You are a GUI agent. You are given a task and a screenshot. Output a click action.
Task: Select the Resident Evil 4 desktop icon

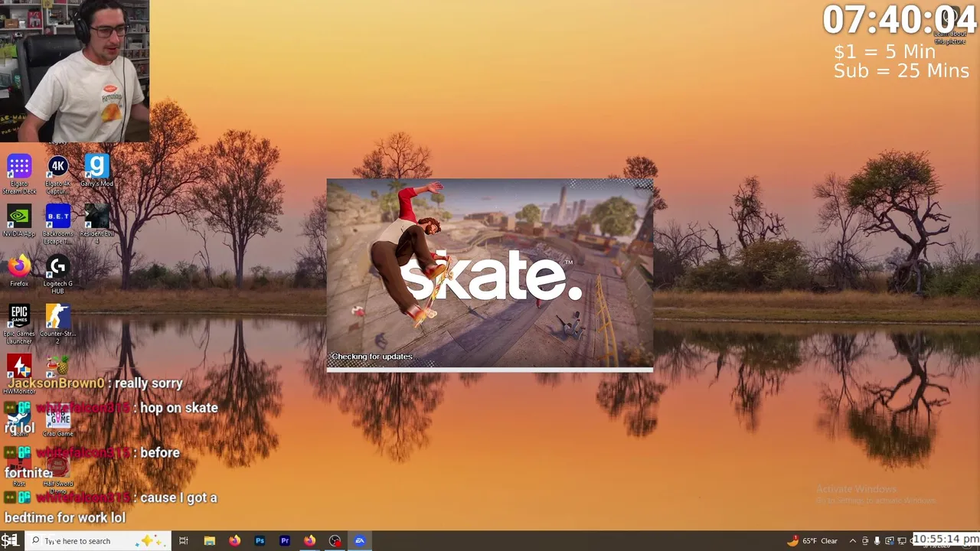96,224
